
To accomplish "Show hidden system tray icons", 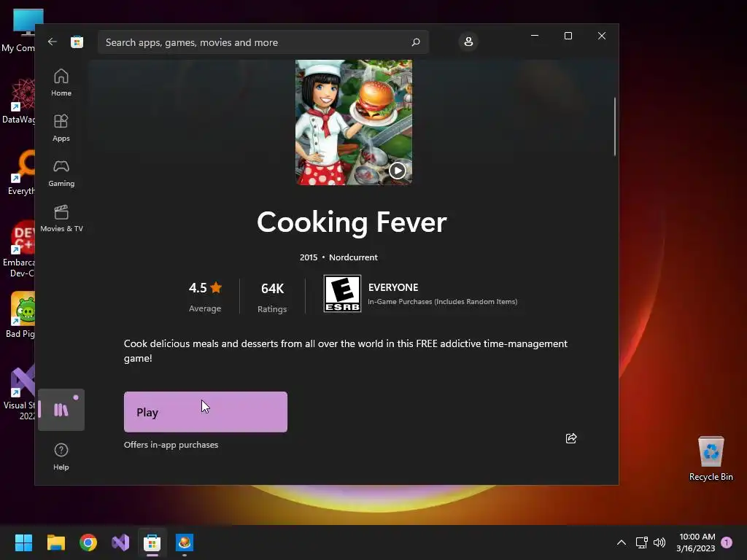I will pos(622,542).
